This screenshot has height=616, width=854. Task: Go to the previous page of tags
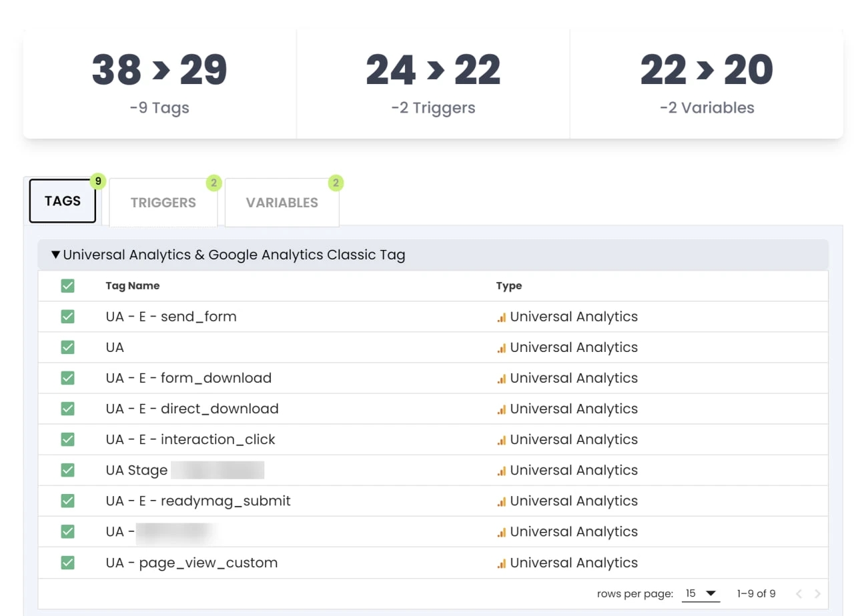pos(799,593)
